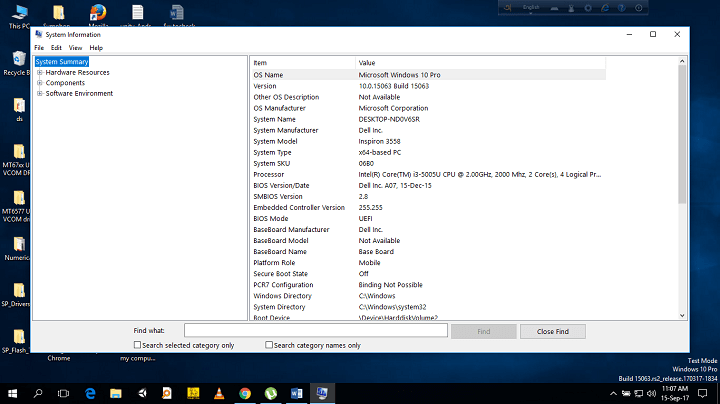The width and height of the screenshot is (720, 404).
Task: Open the Help menu
Action: pyautogui.click(x=96, y=48)
